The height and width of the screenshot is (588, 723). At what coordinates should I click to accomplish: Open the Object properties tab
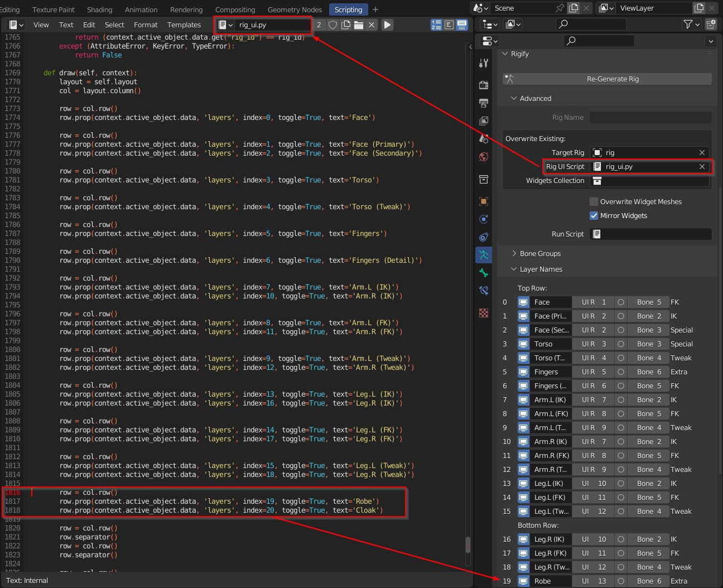click(x=484, y=201)
